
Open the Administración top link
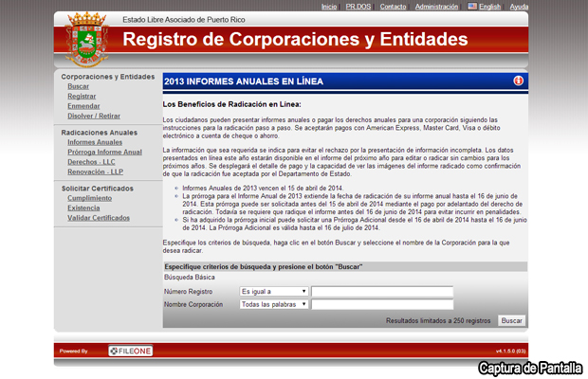click(x=436, y=7)
